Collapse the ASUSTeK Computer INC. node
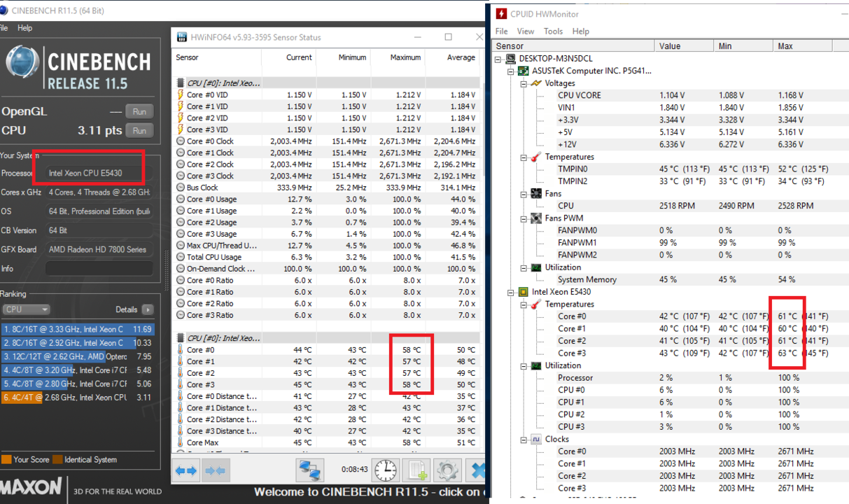The width and height of the screenshot is (849, 504). coord(511,71)
